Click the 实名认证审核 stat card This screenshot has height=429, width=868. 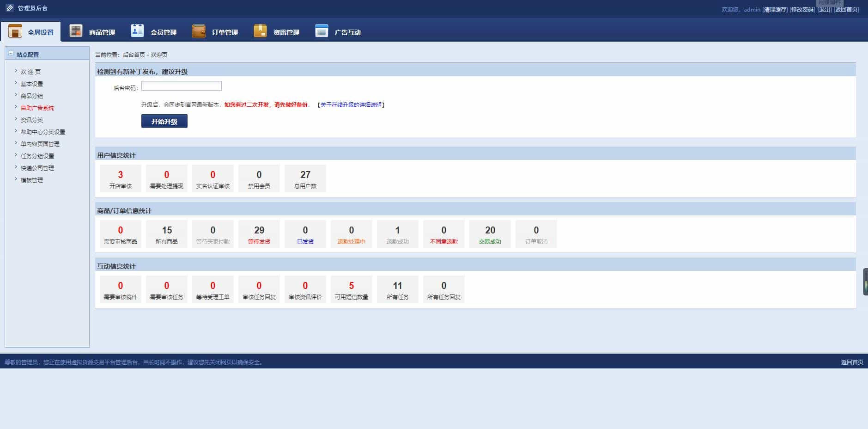pyautogui.click(x=213, y=178)
